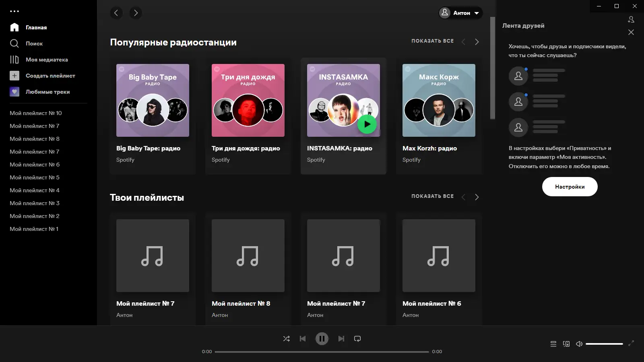Screen dimensions: 644x362
Task: Click Создать плейлист in sidebar
Action: [x=43, y=76]
